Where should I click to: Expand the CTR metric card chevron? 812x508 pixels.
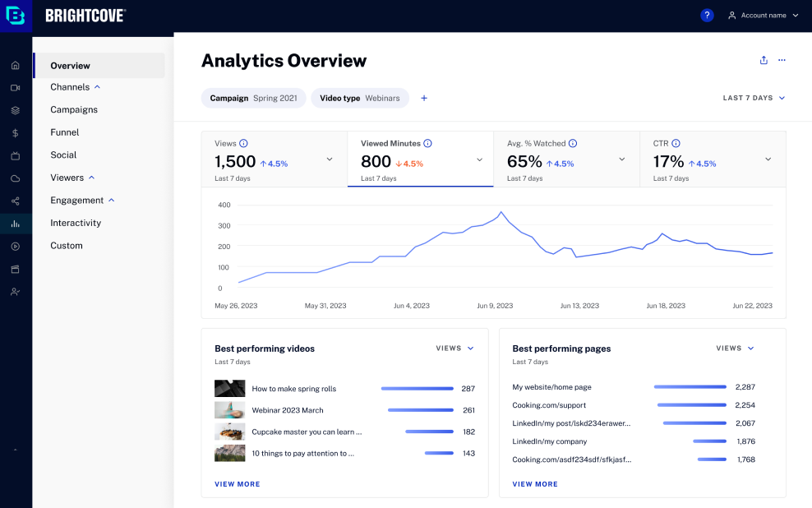point(768,159)
